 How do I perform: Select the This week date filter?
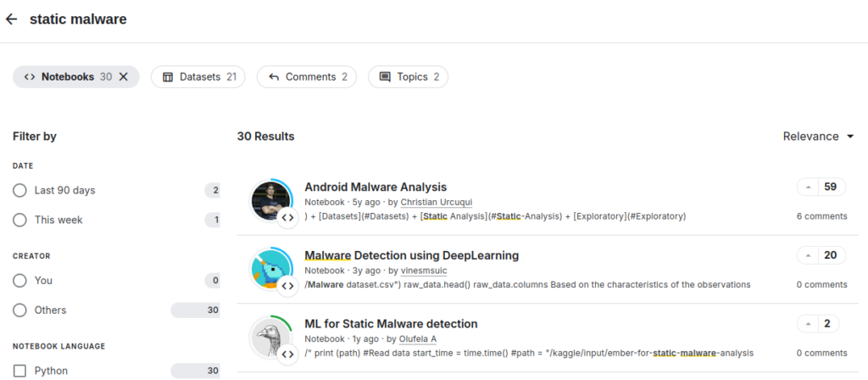20,220
